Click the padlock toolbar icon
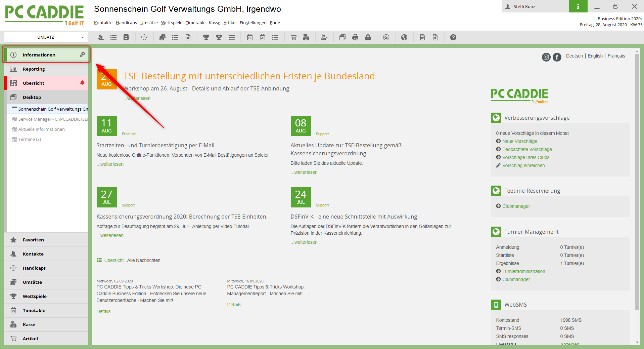 click(368, 37)
